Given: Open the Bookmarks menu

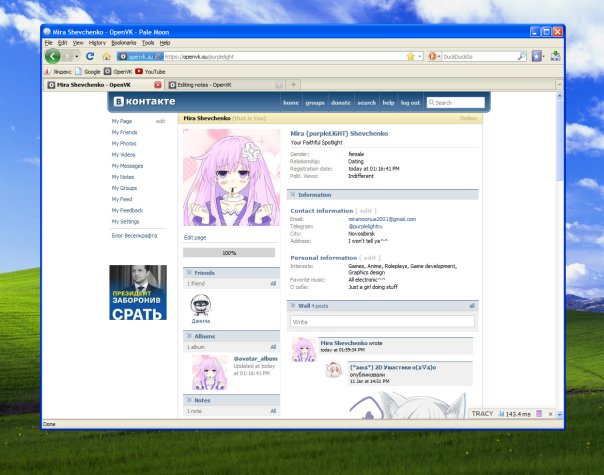Looking at the screenshot, I should (124, 43).
